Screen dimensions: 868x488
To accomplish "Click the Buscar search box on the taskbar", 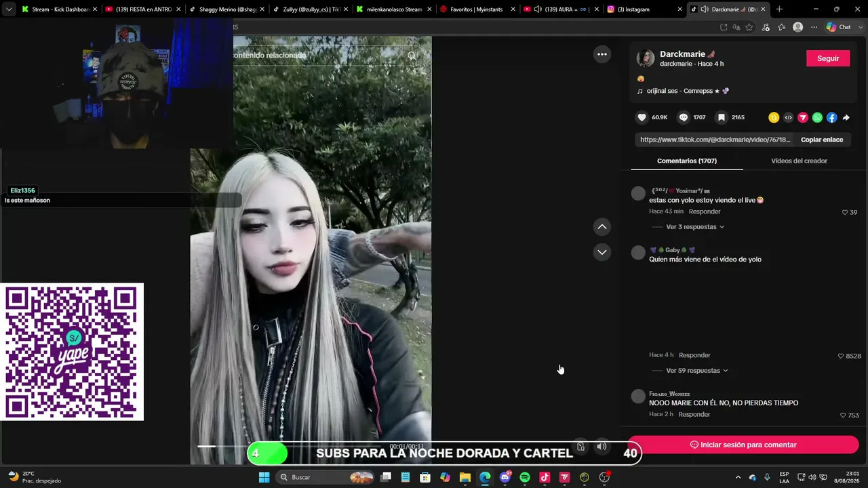I will pyautogui.click(x=325, y=477).
